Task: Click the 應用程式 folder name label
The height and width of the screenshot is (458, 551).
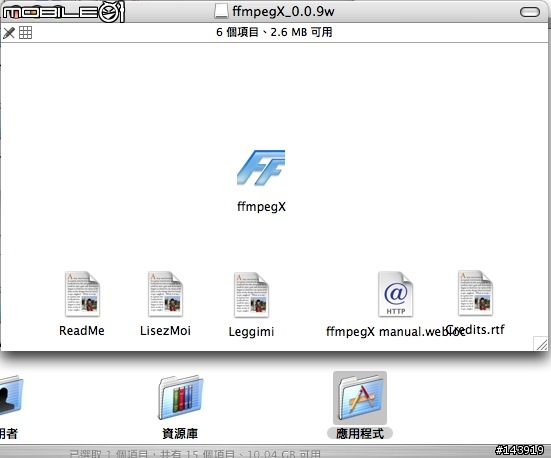Action: pyautogui.click(x=360, y=433)
